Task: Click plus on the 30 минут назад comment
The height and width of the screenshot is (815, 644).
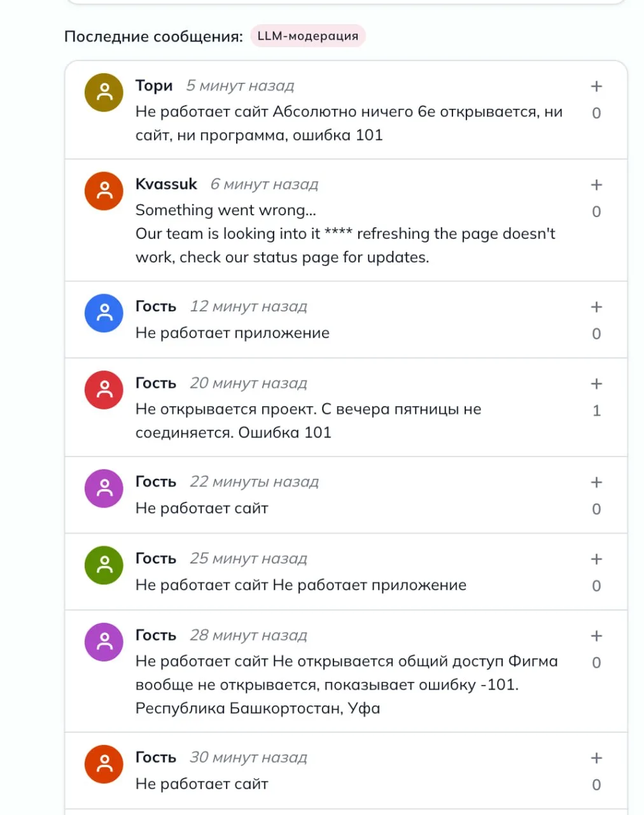Action: coord(596,758)
